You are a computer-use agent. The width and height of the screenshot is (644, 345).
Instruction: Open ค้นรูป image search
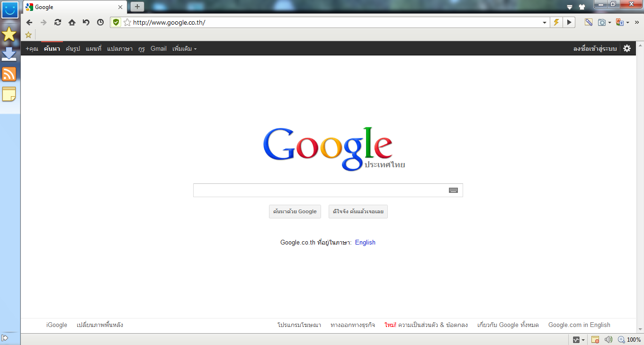[73, 48]
